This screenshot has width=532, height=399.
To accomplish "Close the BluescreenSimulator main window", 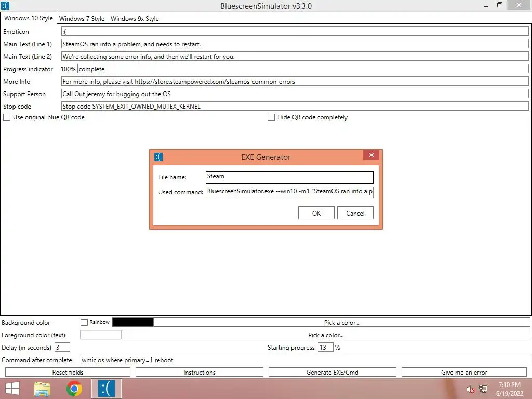I will pos(519,5).
